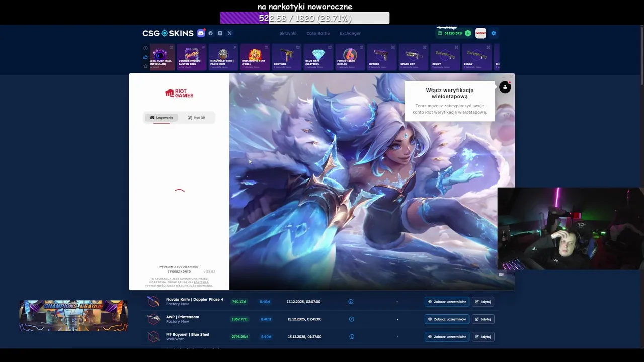Select the clock recent-drops filter icon
644x362 pixels.
145,48
